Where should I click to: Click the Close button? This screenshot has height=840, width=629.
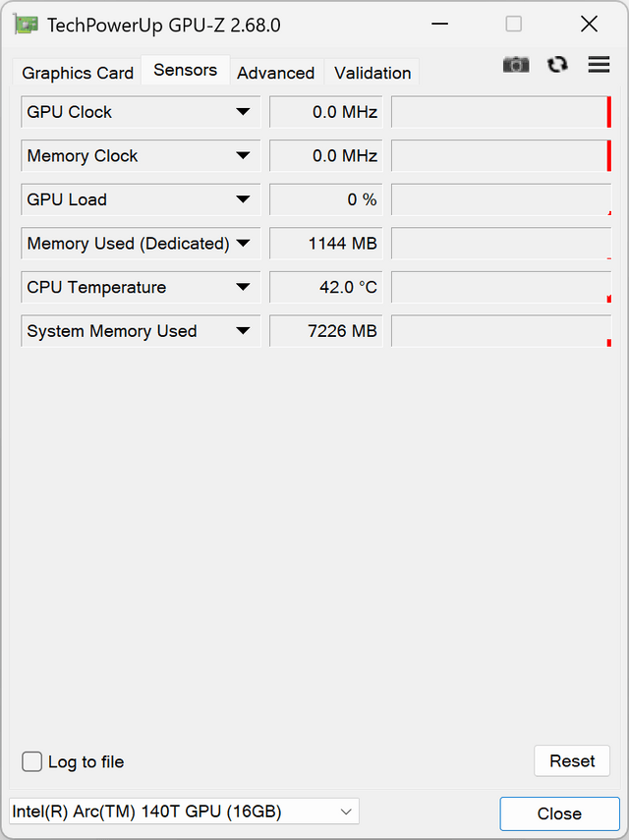[x=559, y=813]
